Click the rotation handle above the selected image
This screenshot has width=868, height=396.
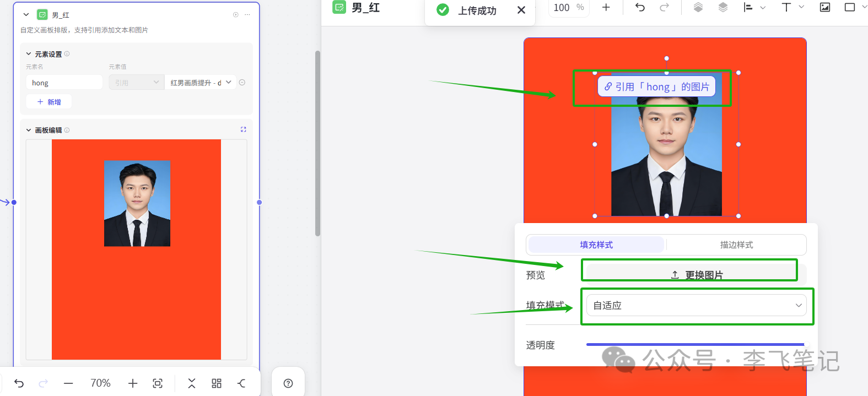click(x=666, y=58)
